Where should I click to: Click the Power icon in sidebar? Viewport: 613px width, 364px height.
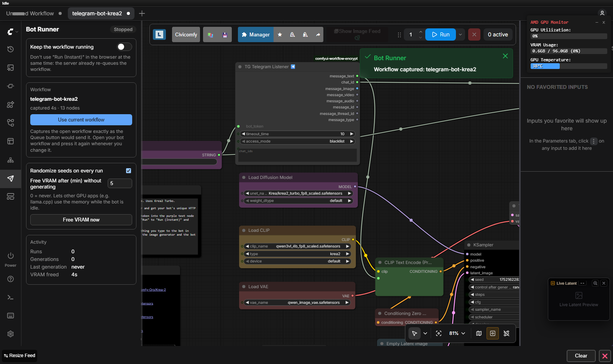click(10, 256)
